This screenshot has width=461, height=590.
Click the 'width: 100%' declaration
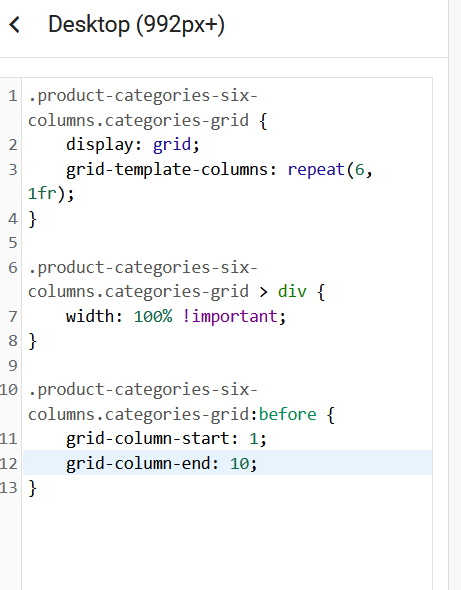[119, 316]
